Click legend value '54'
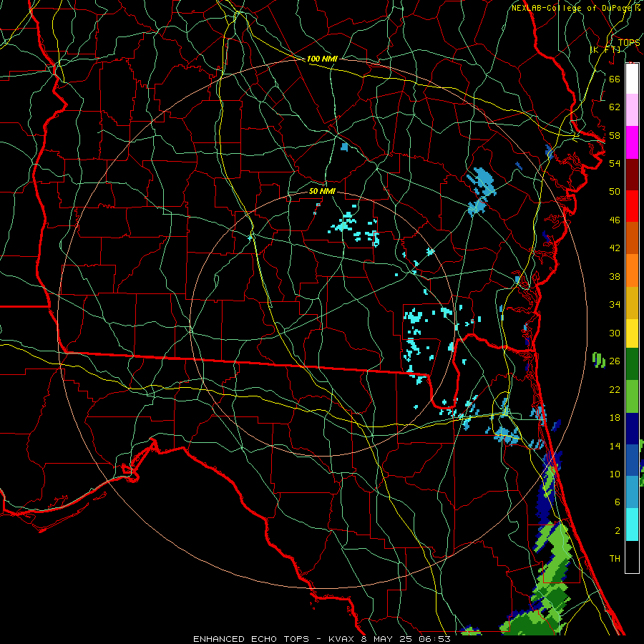This screenshot has width=644, height=644. [615, 163]
